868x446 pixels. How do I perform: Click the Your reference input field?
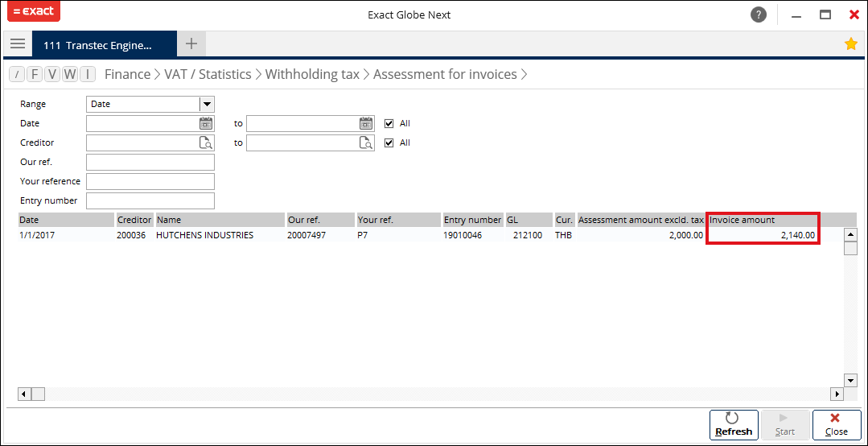pyautogui.click(x=150, y=181)
